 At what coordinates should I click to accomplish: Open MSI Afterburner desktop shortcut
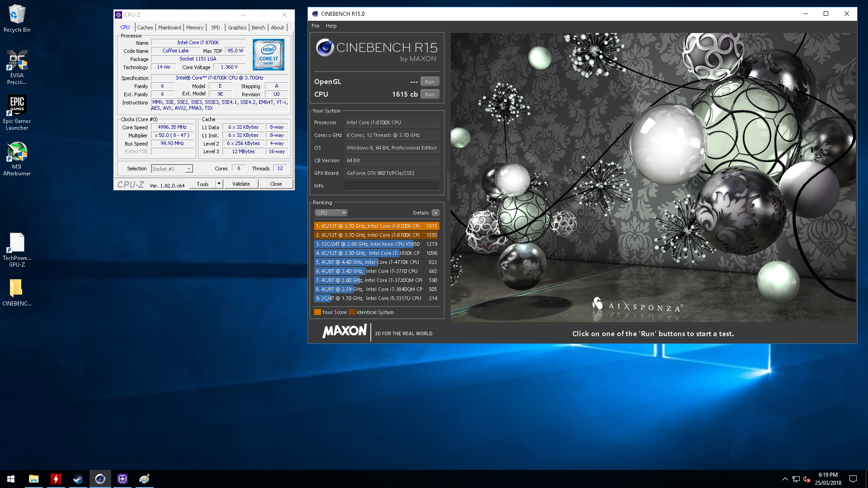coord(17,158)
